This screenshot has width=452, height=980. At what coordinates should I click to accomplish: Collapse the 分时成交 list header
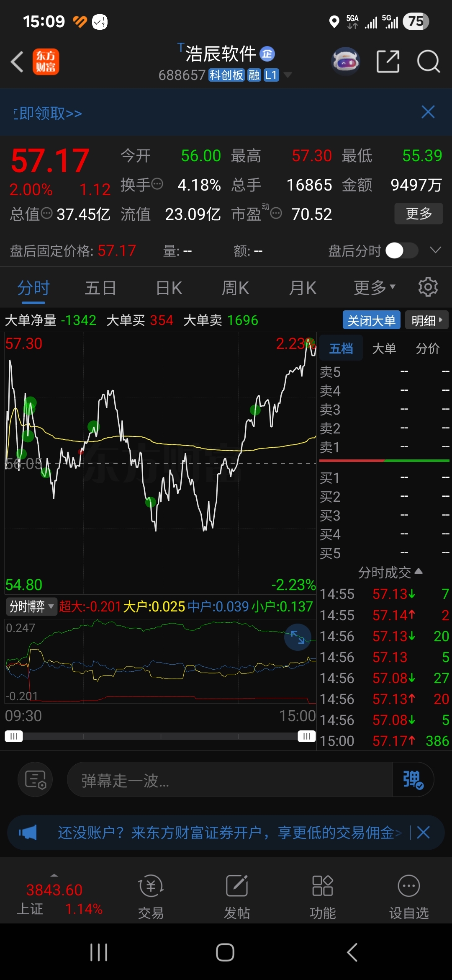click(390, 572)
